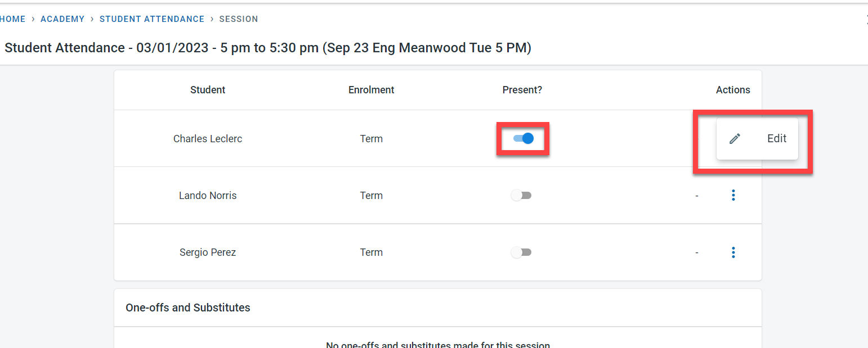Click the Session breadcrumb item
The width and height of the screenshot is (868, 348).
click(x=239, y=19)
